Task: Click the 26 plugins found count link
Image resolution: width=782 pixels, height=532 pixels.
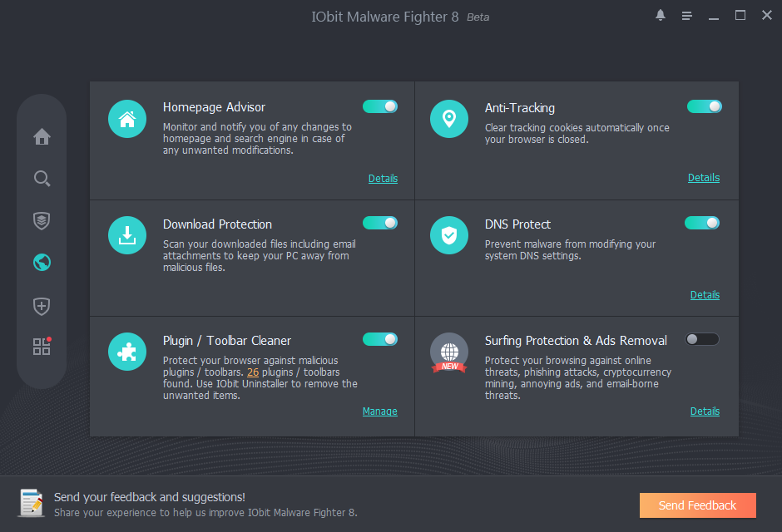Action: [253, 372]
